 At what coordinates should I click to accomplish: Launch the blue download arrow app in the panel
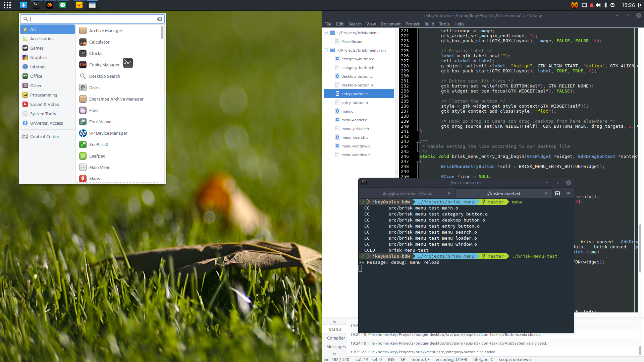(23, 5)
